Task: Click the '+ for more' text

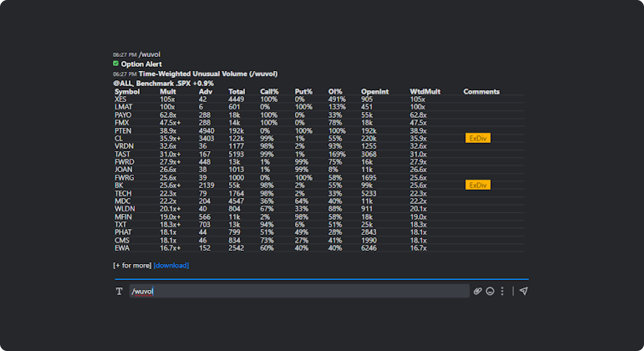Action: (x=132, y=265)
